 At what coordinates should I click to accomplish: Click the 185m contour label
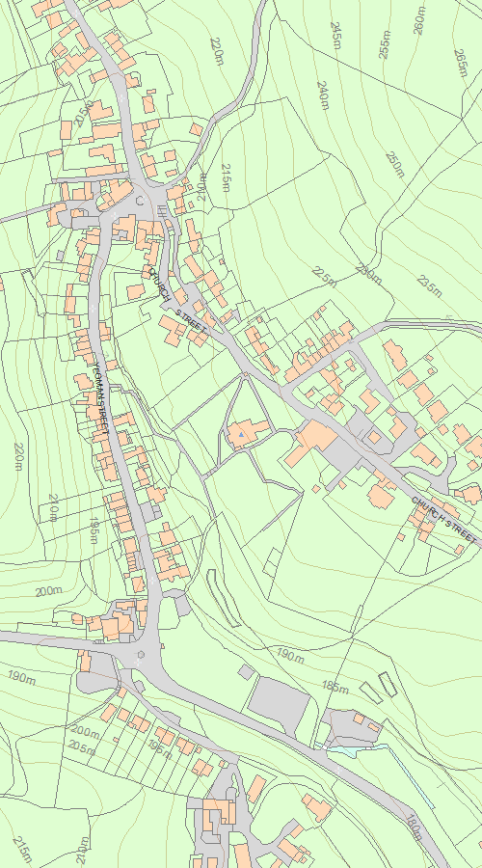(335, 688)
